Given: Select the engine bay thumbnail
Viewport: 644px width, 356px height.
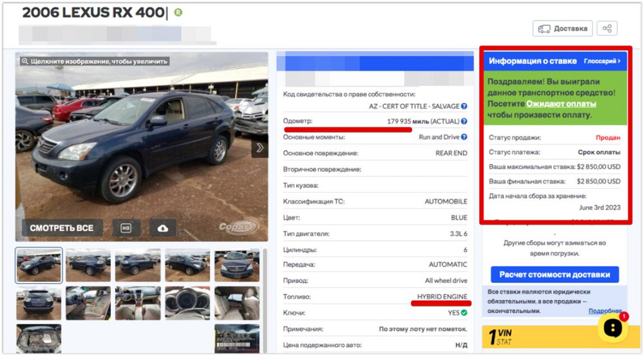Looking at the screenshot, I should coord(39,339).
